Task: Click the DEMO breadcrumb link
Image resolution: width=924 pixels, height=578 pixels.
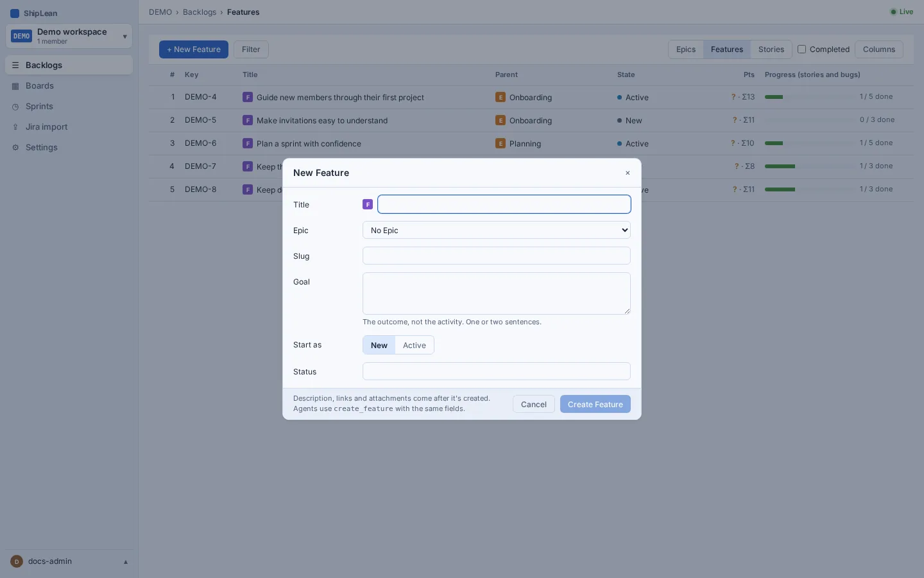Action: click(x=160, y=12)
